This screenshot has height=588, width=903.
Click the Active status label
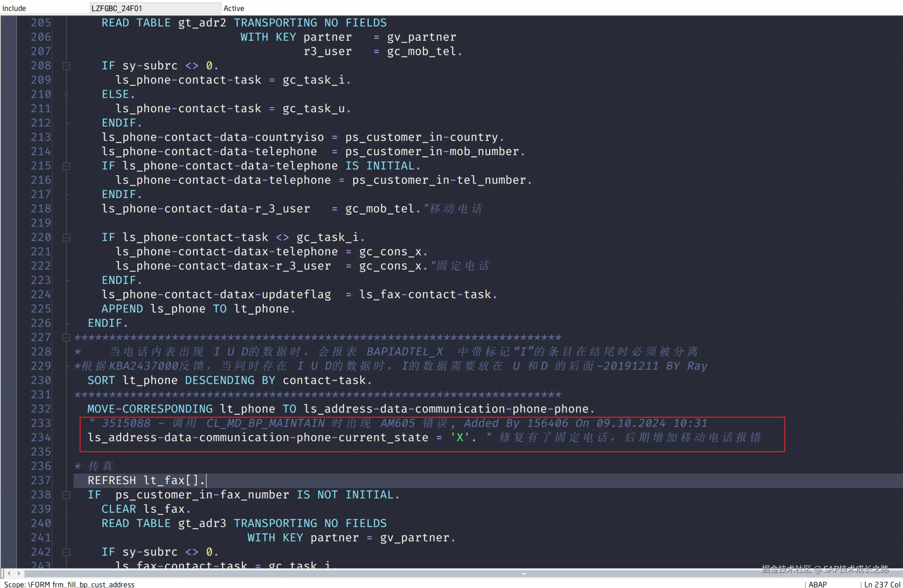[233, 8]
